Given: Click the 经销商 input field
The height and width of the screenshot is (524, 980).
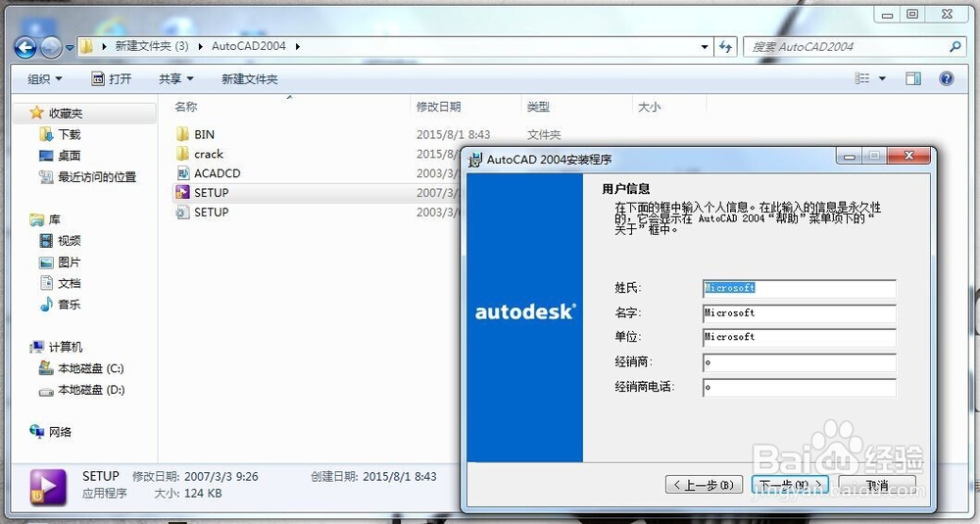Looking at the screenshot, I should point(800,362).
